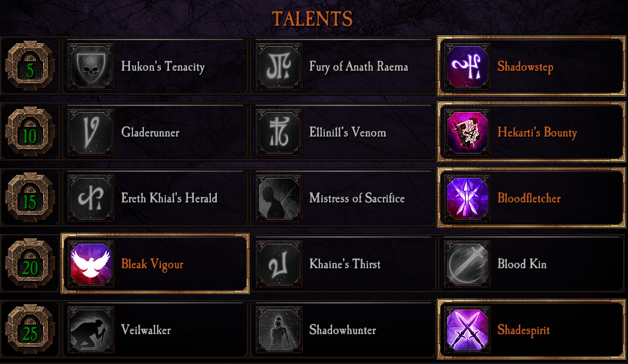
Task: Click the Shadowhunter hooded figure icon
Action: tap(279, 330)
